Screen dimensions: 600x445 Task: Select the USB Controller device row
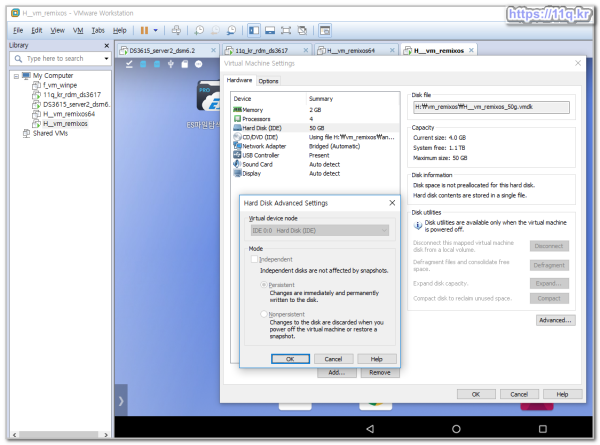click(x=315, y=155)
